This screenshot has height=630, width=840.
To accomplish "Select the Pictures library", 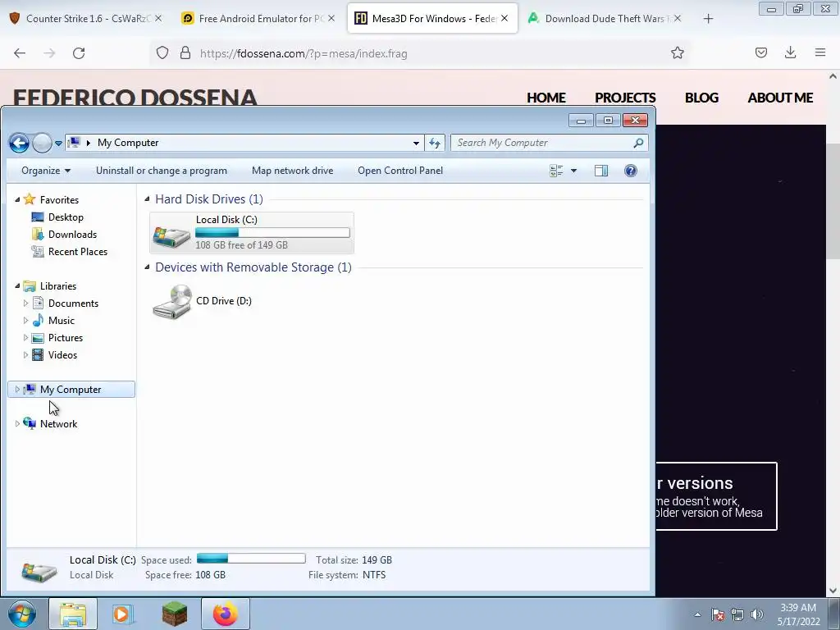I will click(66, 337).
